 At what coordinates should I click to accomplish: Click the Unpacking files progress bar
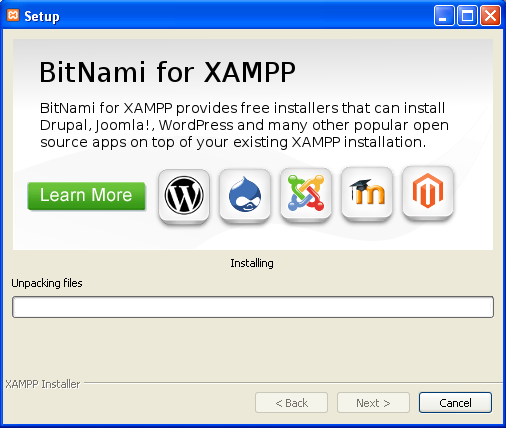point(253,307)
